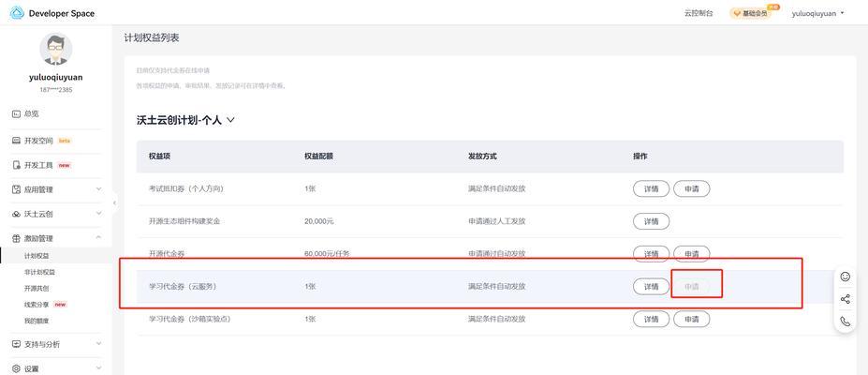Screen dimensions: 868x375
Task: Click the 沃土云创 cloud icon
Action: (x=16, y=214)
